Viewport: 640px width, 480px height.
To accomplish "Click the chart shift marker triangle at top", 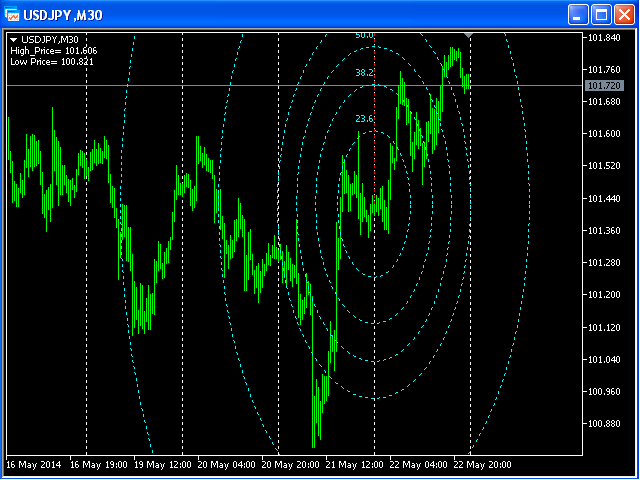I will pyautogui.click(x=469, y=36).
